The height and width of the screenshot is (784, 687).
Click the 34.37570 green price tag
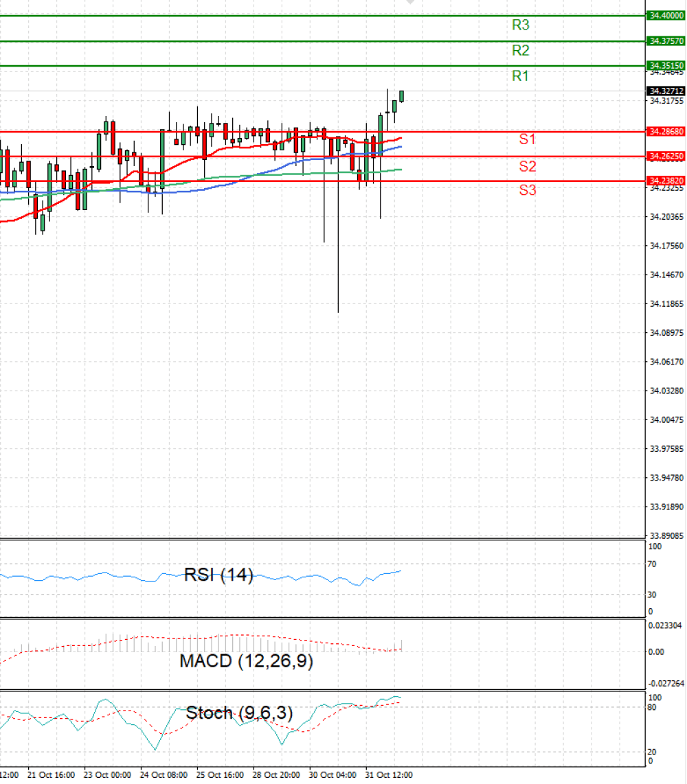666,41
